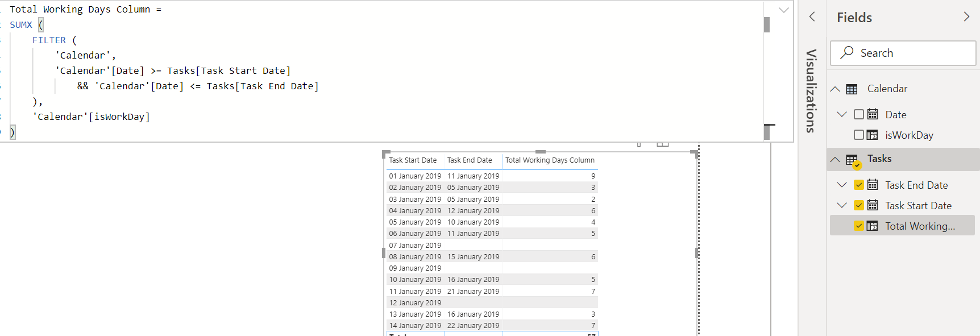The image size is (980, 336).
Task: Click the '21 January 2019' end date cell
Action: pyautogui.click(x=473, y=292)
